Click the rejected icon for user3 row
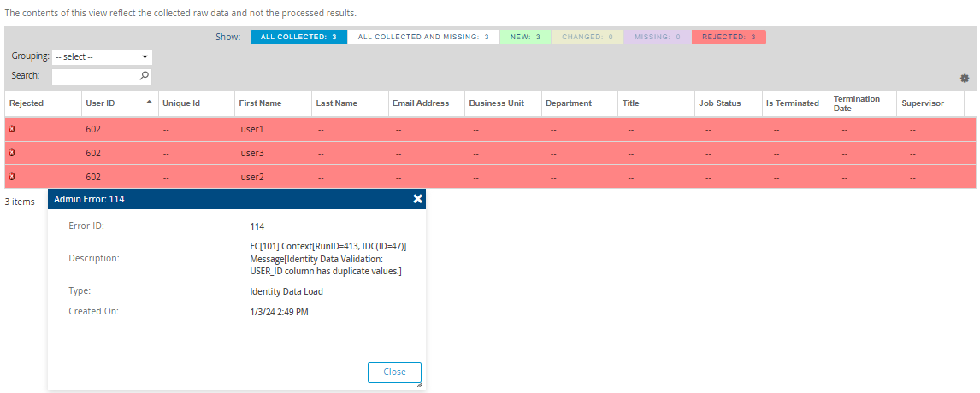 click(12, 153)
